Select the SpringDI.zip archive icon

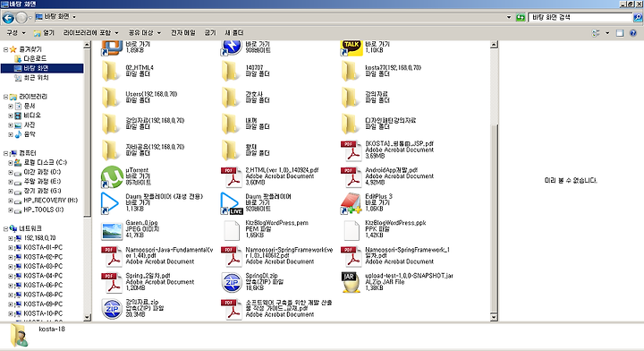pos(232,283)
